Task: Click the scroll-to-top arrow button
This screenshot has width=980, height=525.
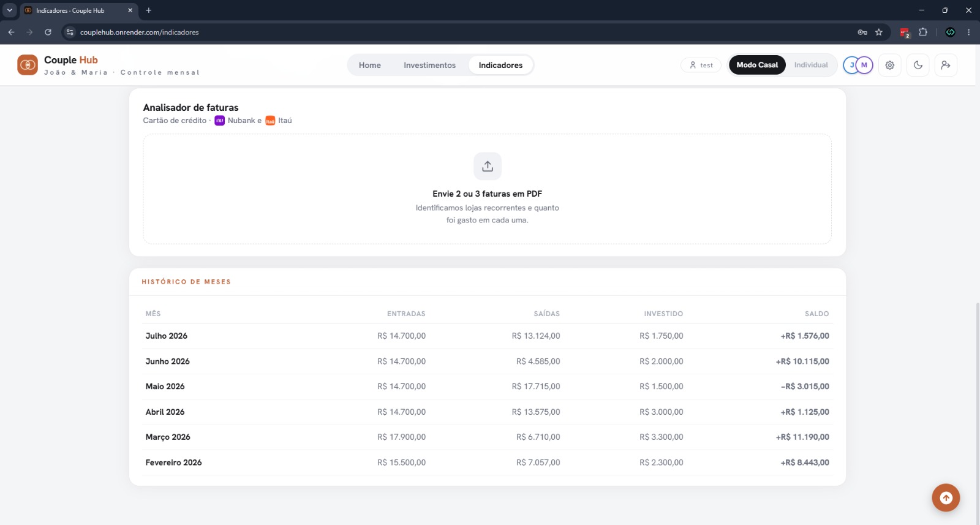Action: [946, 497]
